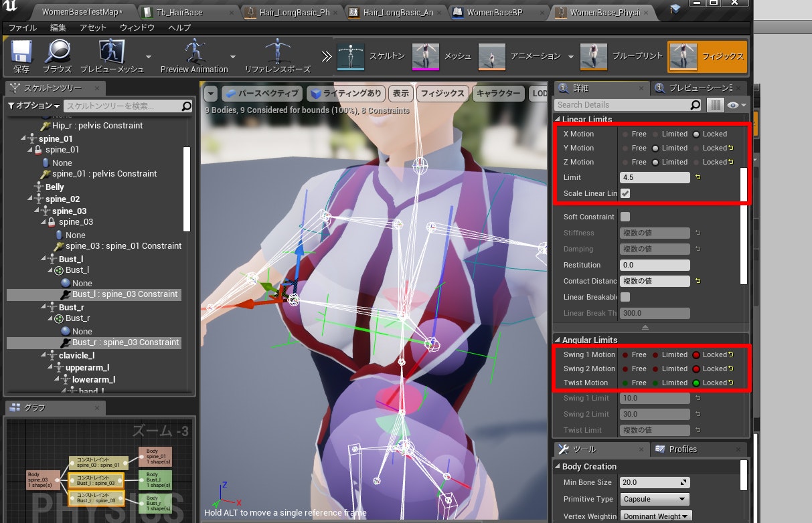This screenshot has width=812, height=523.
Task: Open the Help (ヘルプ) menu
Action: pyautogui.click(x=179, y=27)
